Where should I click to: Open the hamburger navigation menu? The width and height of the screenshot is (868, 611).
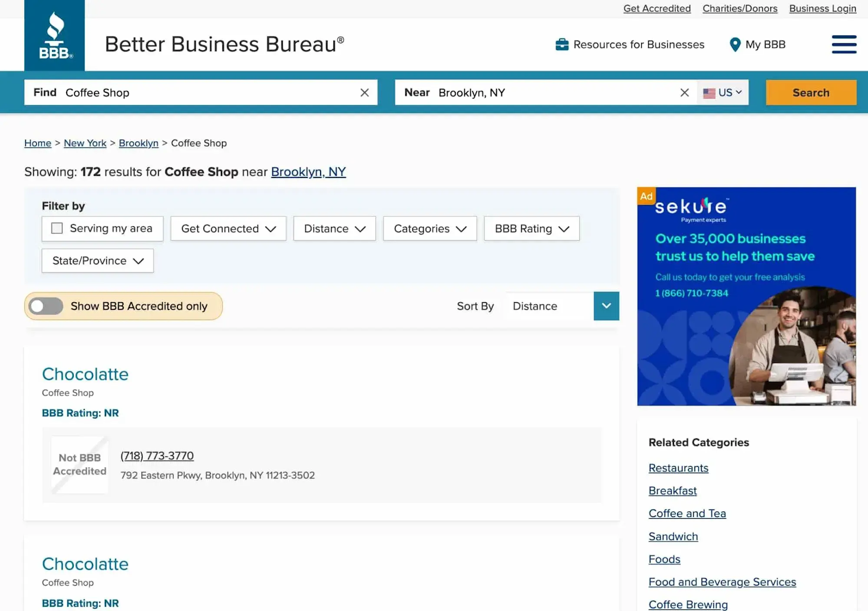tap(844, 44)
